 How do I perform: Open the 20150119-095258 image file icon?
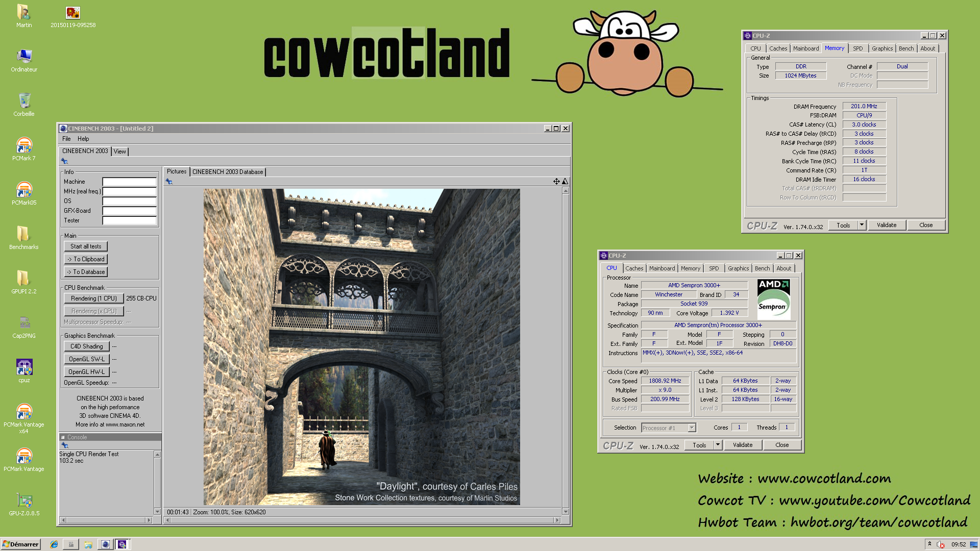pyautogui.click(x=73, y=15)
